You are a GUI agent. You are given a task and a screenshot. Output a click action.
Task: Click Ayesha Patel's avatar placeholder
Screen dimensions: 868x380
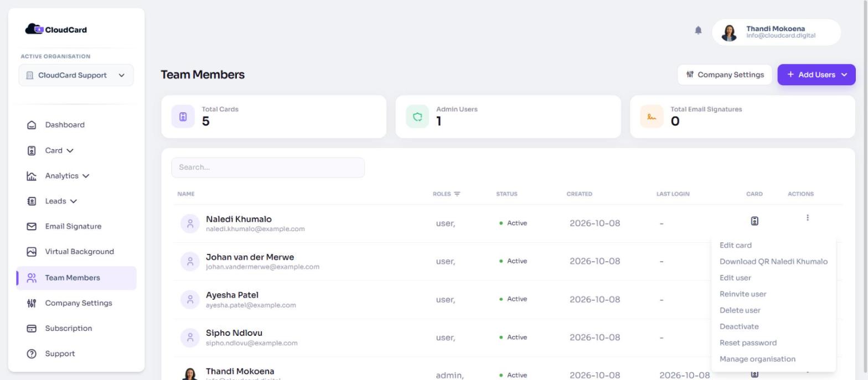(x=190, y=299)
